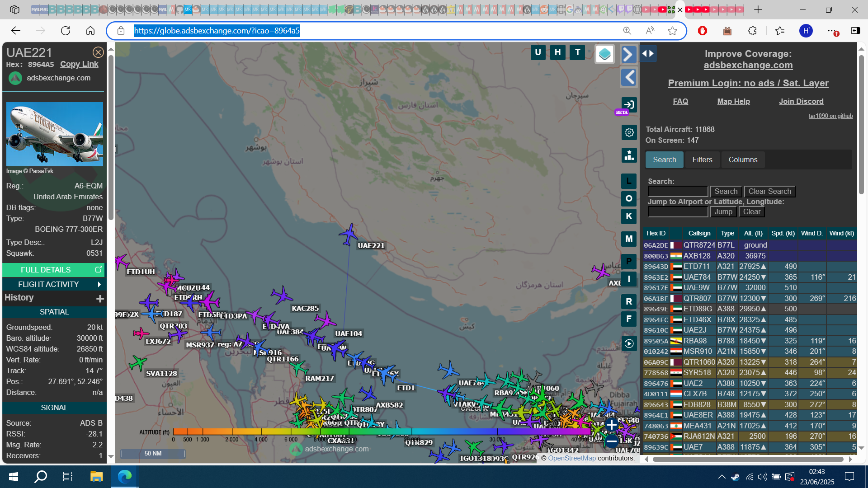Click the browser home icon

(x=90, y=31)
